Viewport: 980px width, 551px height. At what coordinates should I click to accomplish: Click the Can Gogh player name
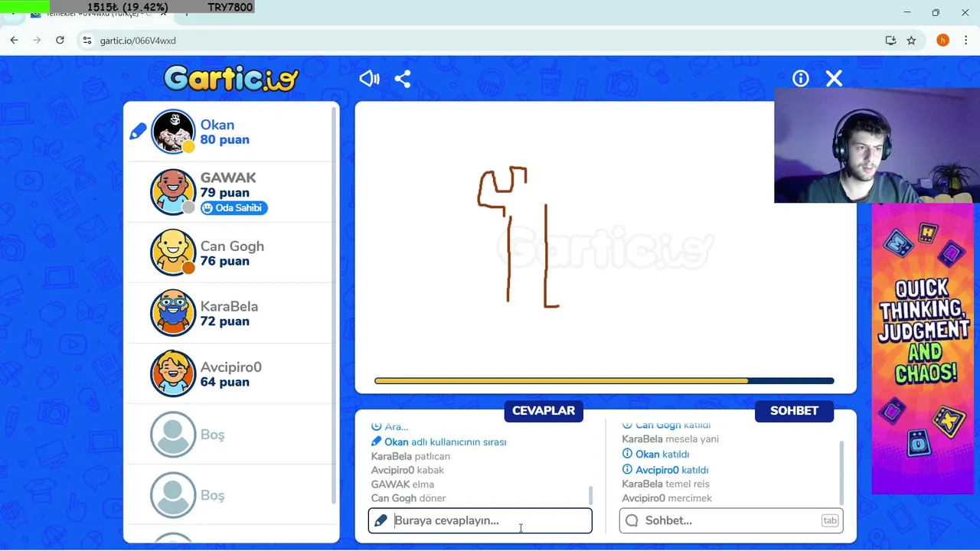coord(232,246)
